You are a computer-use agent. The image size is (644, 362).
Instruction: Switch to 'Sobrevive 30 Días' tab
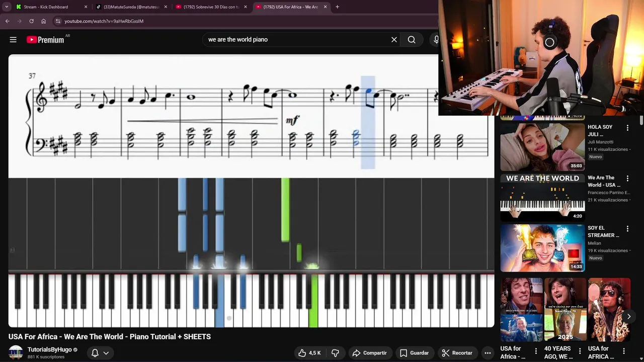click(x=211, y=7)
